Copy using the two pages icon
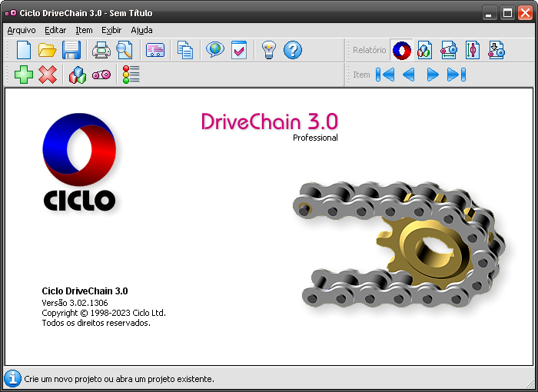This screenshot has height=392, width=538. (x=185, y=50)
